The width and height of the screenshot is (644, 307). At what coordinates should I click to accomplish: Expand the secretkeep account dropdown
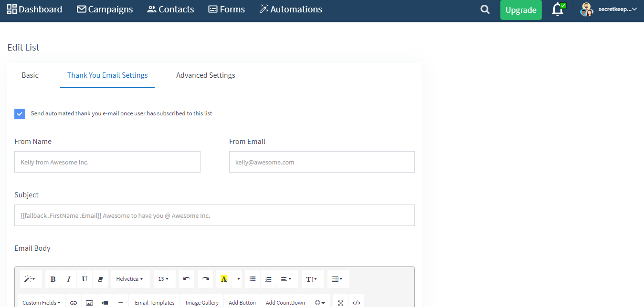click(618, 9)
